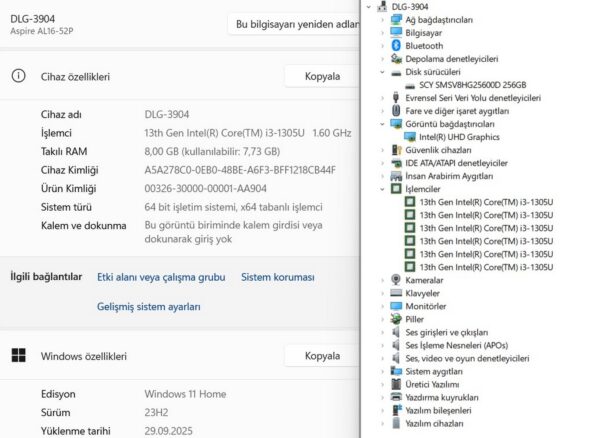Screen dimensions: 600x438
Task: Click the Ağ bağdaştırıcıları network icon
Action: 396,20
